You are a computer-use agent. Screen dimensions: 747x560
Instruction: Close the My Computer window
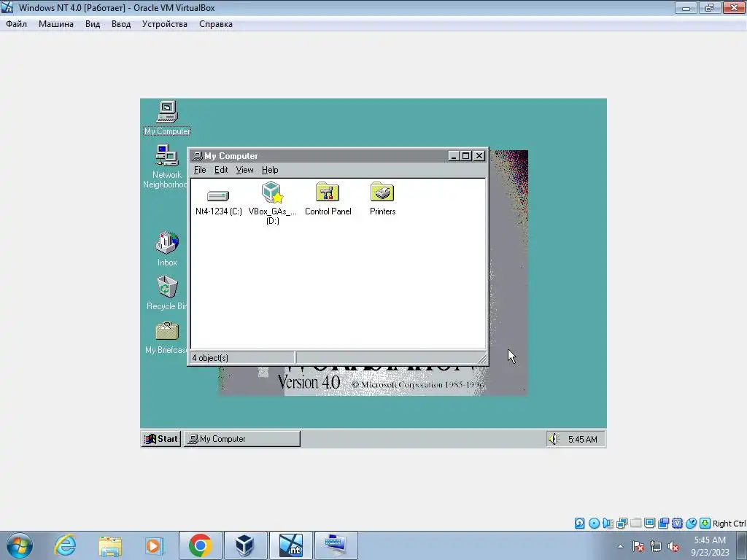[x=479, y=156]
